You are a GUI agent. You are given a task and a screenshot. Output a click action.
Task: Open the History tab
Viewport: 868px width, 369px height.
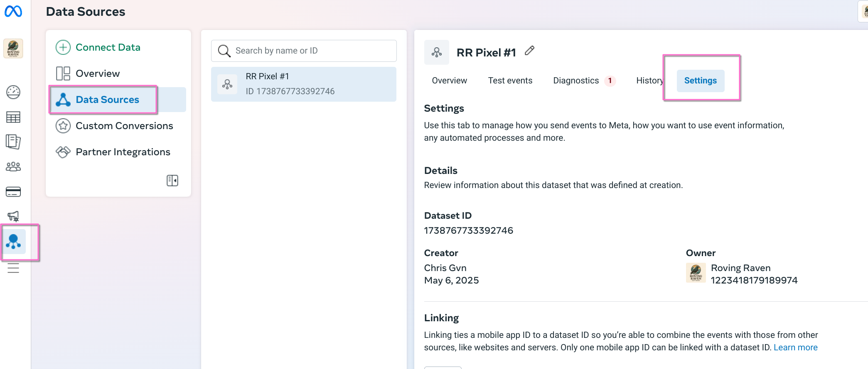click(649, 81)
